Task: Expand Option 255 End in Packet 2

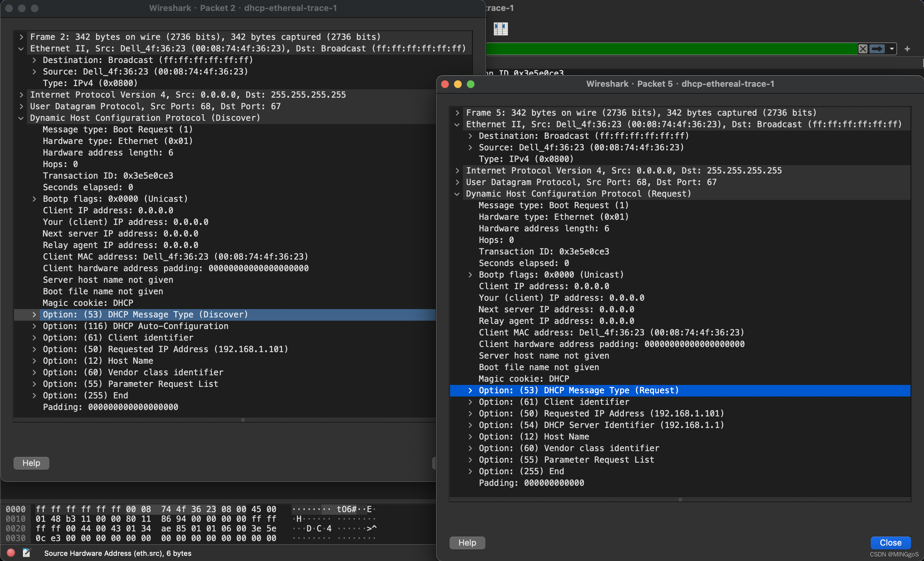Action: coord(34,396)
